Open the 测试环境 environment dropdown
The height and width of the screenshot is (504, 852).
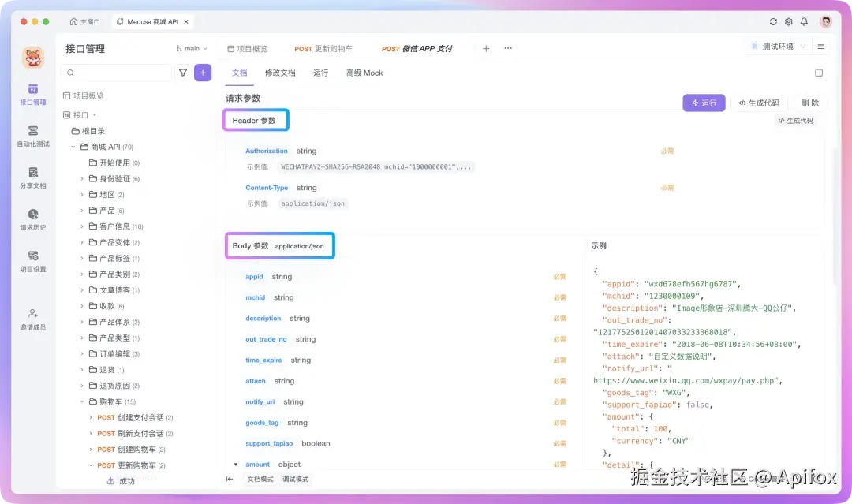778,47
